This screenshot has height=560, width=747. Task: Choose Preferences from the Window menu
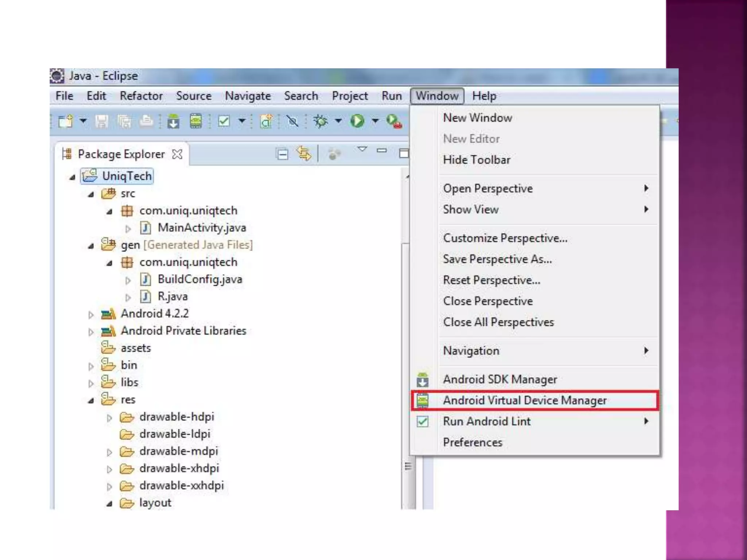472,442
